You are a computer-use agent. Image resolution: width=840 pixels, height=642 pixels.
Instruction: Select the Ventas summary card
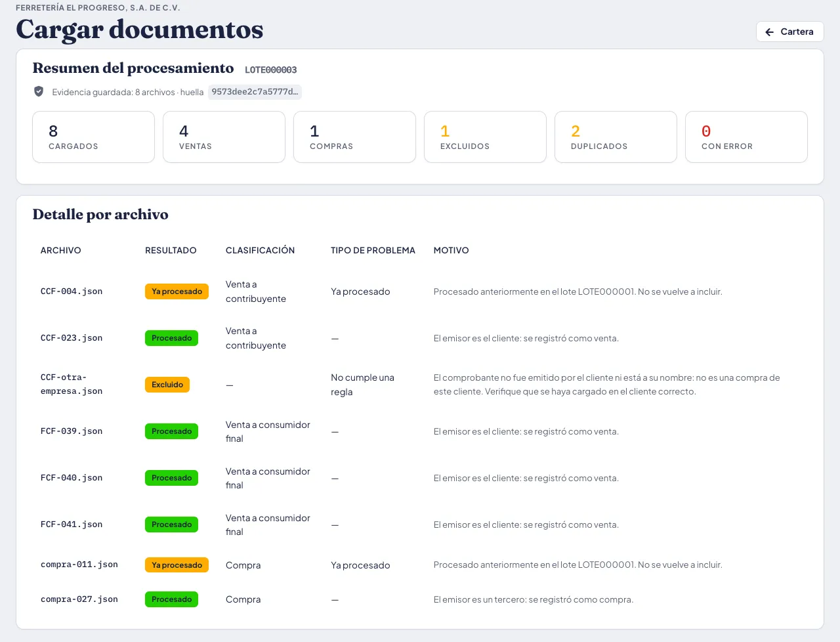(224, 137)
